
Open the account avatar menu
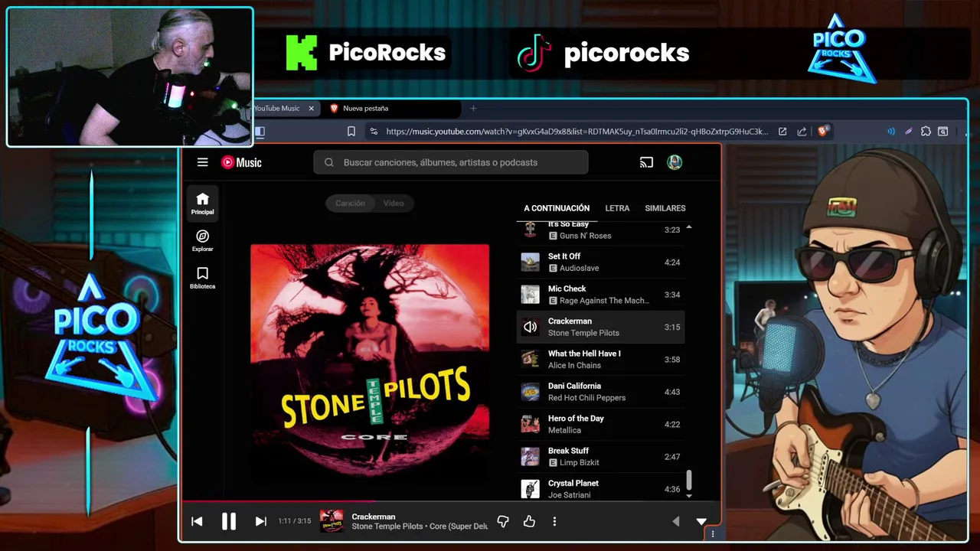click(x=675, y=162)
